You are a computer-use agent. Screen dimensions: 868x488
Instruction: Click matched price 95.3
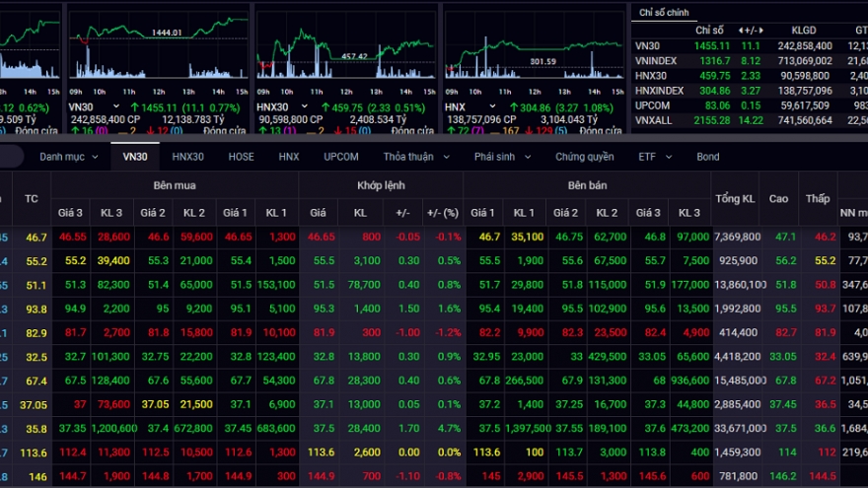click(x=324, y=309)
